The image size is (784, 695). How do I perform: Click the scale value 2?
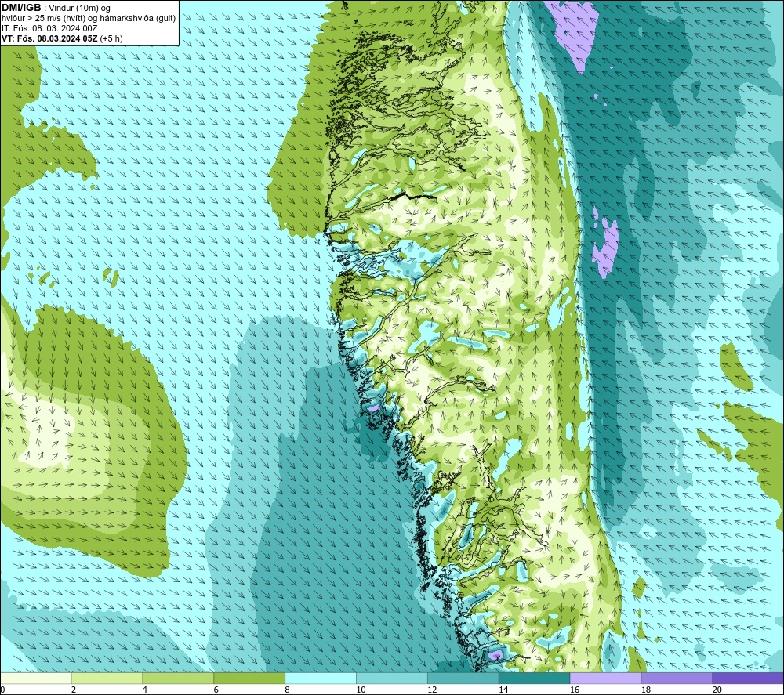pyautogui.click(x=74, y=690)
